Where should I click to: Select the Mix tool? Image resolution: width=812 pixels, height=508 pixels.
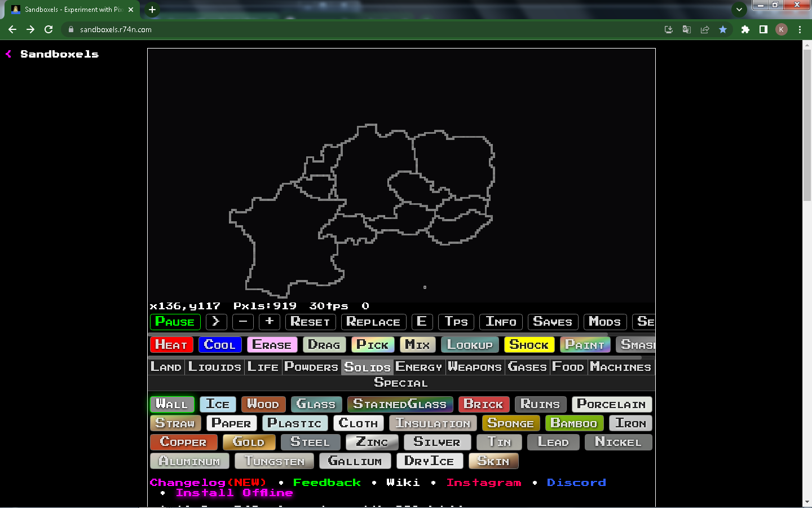point(417,345)
